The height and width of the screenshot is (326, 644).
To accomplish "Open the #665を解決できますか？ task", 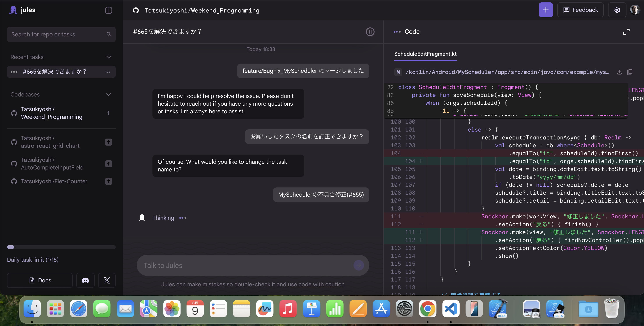I will [x=61, y=72].
